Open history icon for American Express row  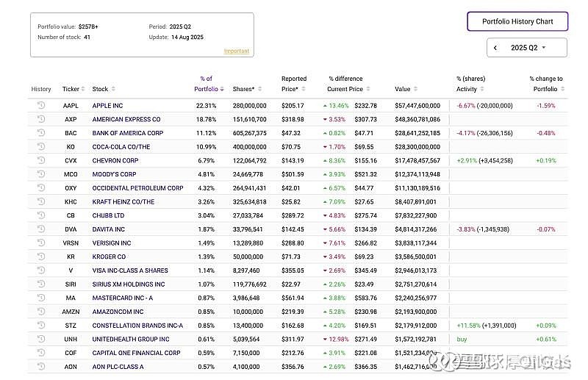(x=41, y=119)
